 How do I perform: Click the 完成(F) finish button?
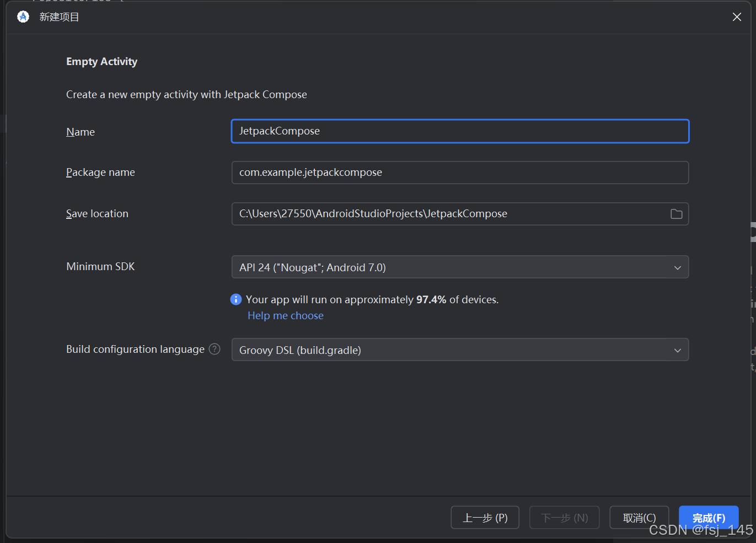pyautogui.click(x=709, y=517)
